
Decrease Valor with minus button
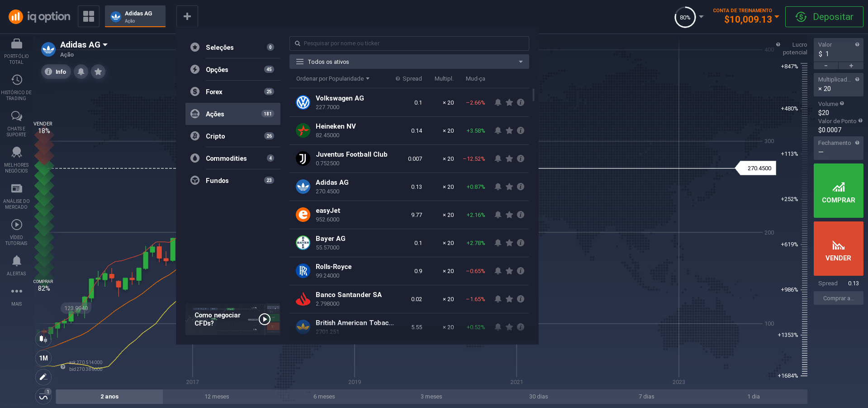[x=825, y=66]
